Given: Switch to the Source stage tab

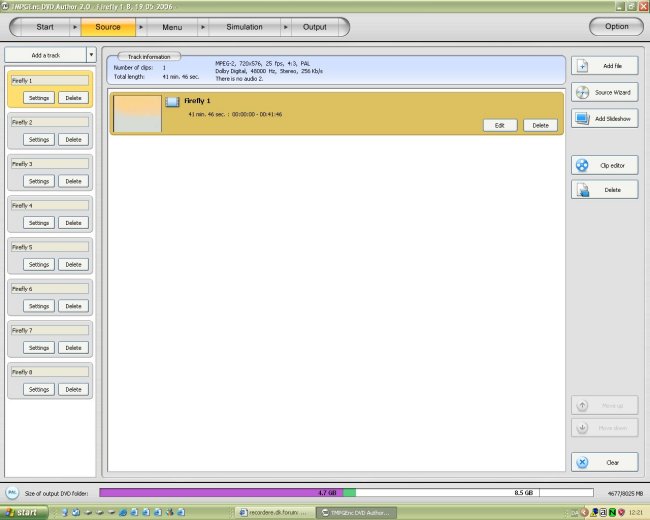Looking at the screenshot, I should tap(108, 27).
